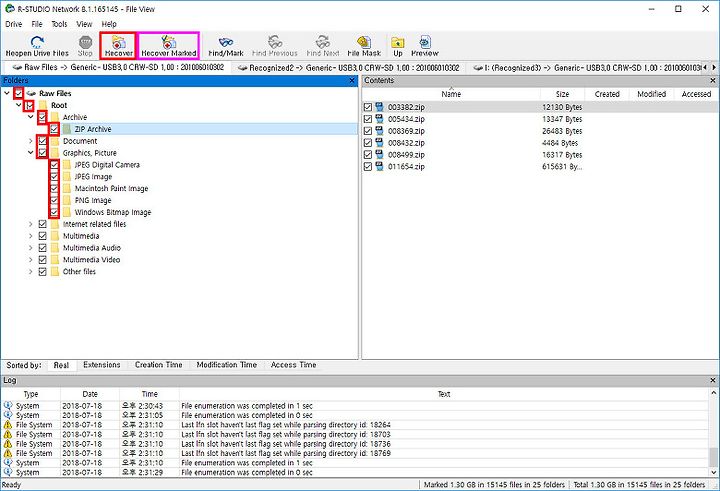720x491 pixels.
Task: Click the Log scrollbar down arrow
Action: coord(714,472)
